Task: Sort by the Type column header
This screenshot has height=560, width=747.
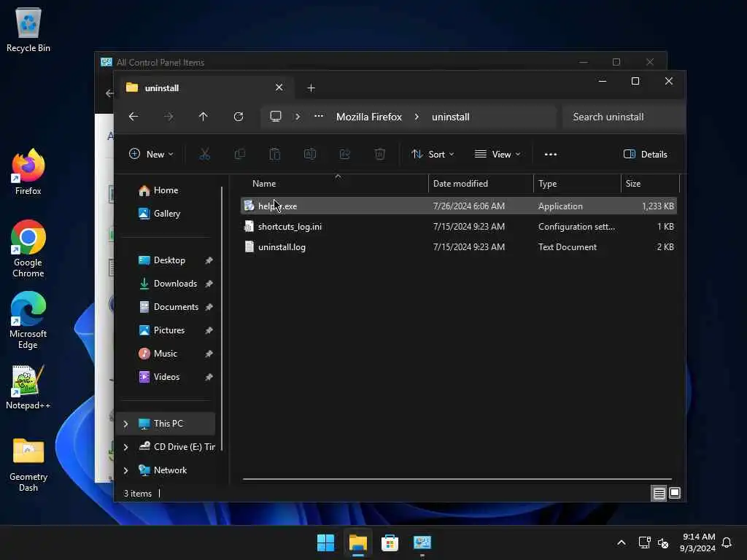Action: (x=578, y=183)
